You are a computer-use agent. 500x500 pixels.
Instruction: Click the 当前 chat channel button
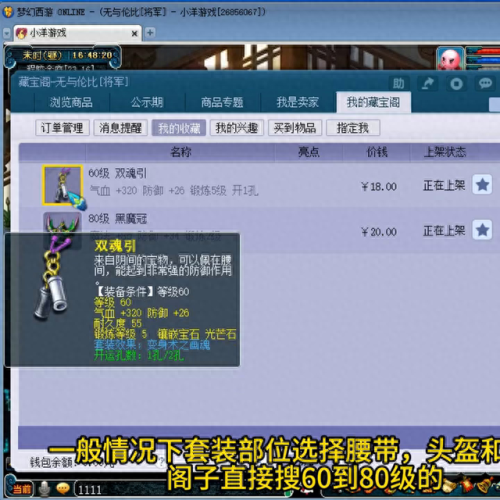pos(22,489)
